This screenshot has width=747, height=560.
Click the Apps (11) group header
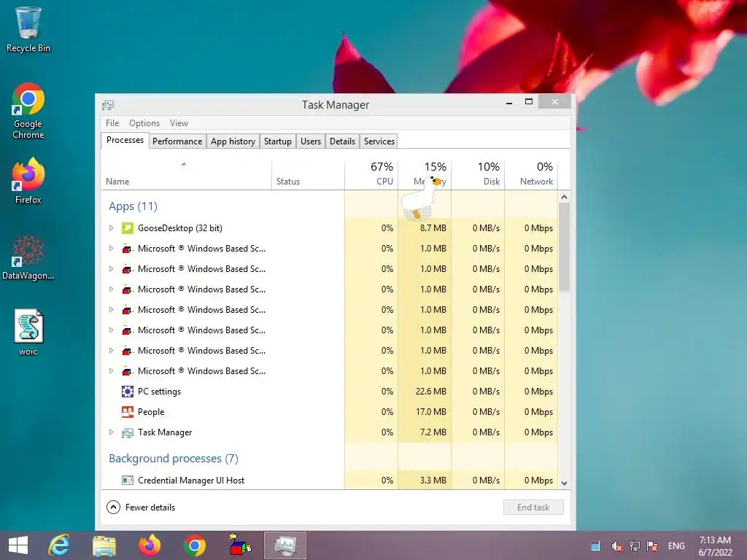pos(133,206)
